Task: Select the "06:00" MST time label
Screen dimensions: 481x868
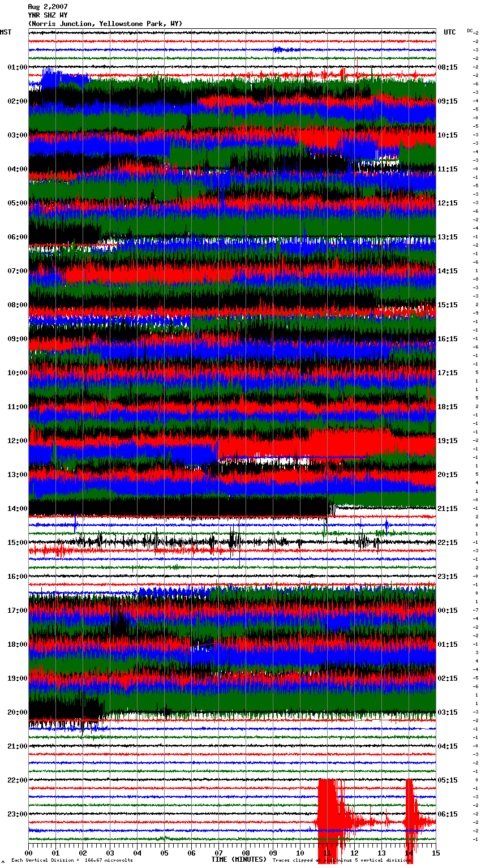Action: coord(18,237)
